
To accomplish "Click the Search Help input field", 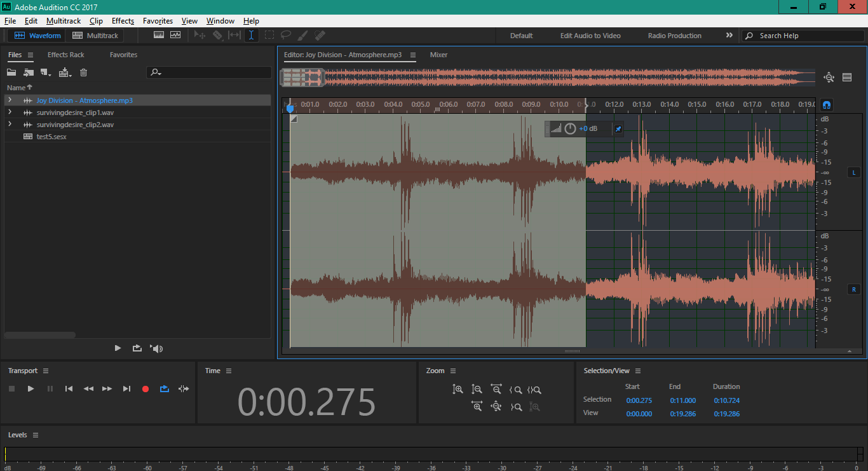I will 807,36.
